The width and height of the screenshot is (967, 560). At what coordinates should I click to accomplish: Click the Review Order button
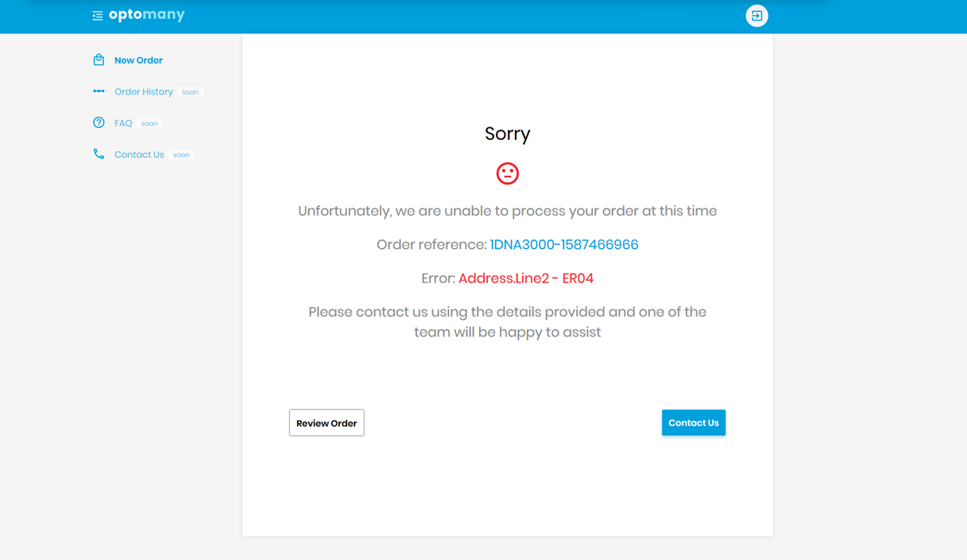pos(326,423)
